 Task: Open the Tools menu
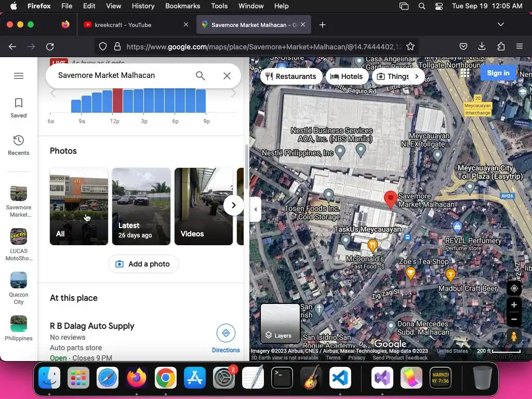(x=219, y=6)
